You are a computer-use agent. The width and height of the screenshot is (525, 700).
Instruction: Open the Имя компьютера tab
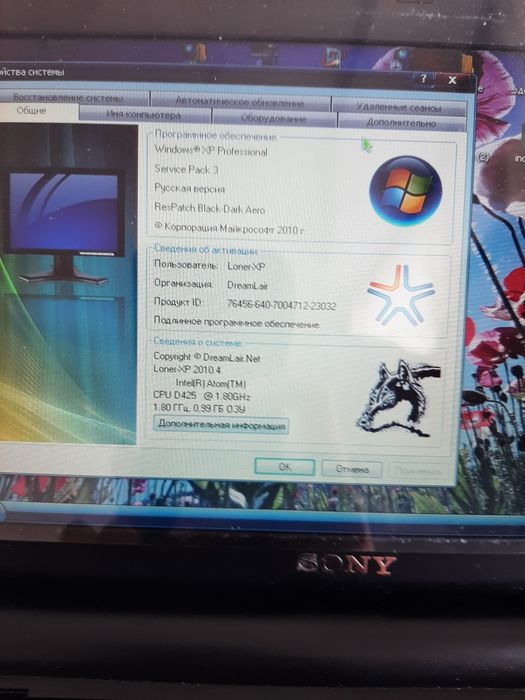[144, 115]
